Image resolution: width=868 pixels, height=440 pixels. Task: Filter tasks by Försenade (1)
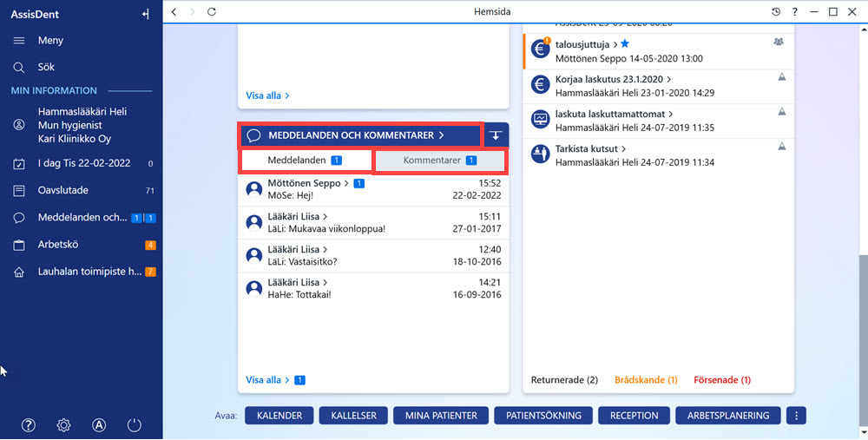tap(722, 380)
